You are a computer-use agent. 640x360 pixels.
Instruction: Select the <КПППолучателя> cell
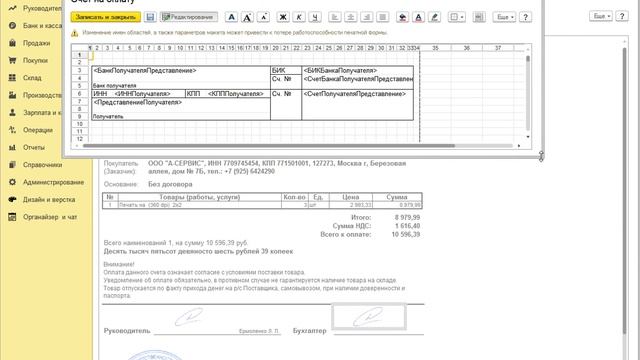click(238, 94)
